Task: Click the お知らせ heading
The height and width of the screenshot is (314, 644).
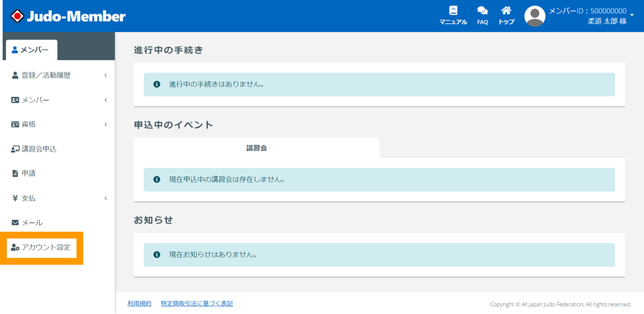Action: tap(154, 220)
